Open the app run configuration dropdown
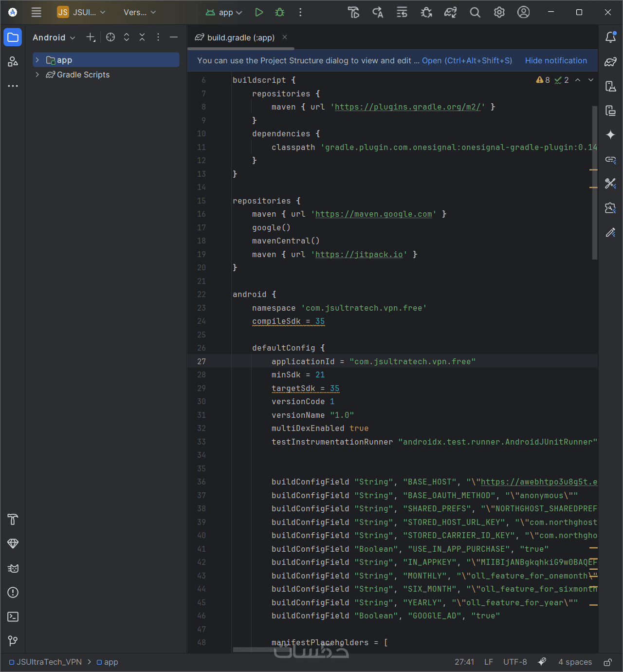 point(224,12)
